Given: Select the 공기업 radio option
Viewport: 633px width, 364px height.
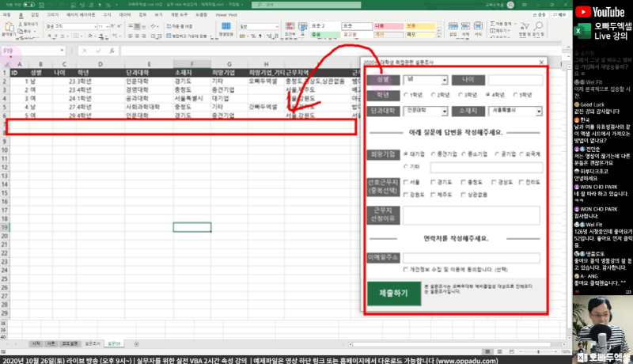Looking at the screenshot, I should [497, 154].
